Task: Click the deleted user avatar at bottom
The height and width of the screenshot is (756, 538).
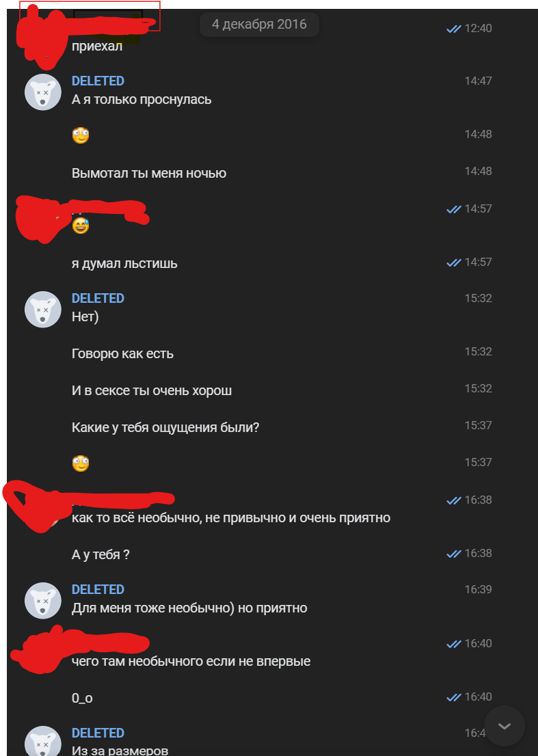Action: [x=43, y=742]
